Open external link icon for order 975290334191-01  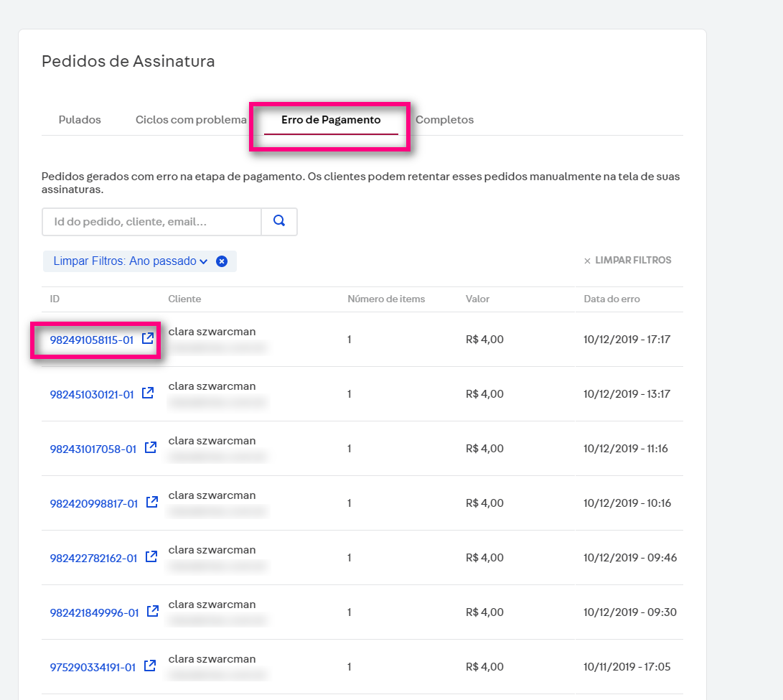click(x=149, y=666)
